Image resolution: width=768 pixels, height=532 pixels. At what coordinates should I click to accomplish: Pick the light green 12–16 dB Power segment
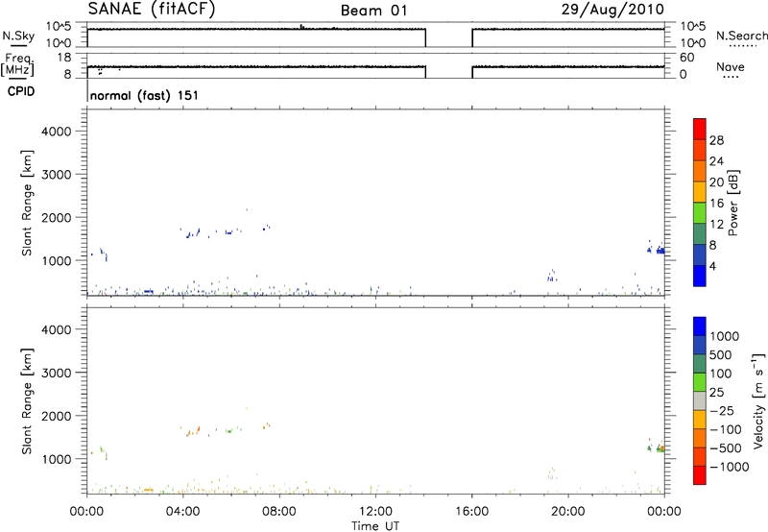[700, 212]
